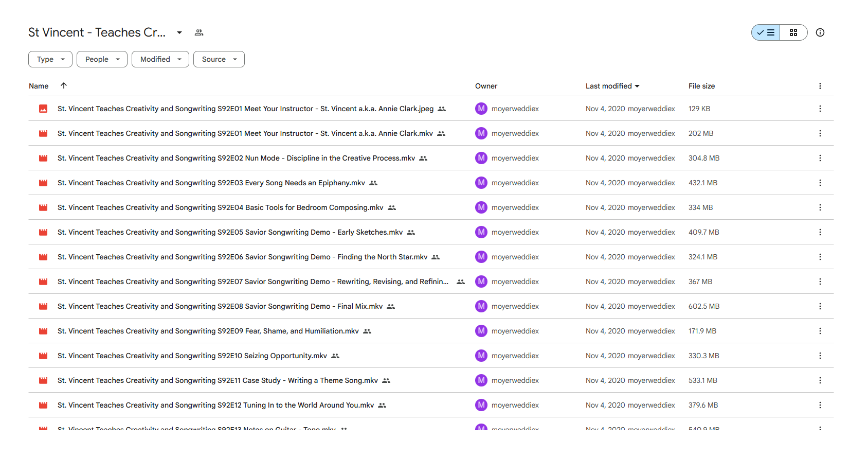Viewport: 868px width, 457px height.
Task: Open more actions for S92E09 Fear, Shame
Action: (820, 331)
